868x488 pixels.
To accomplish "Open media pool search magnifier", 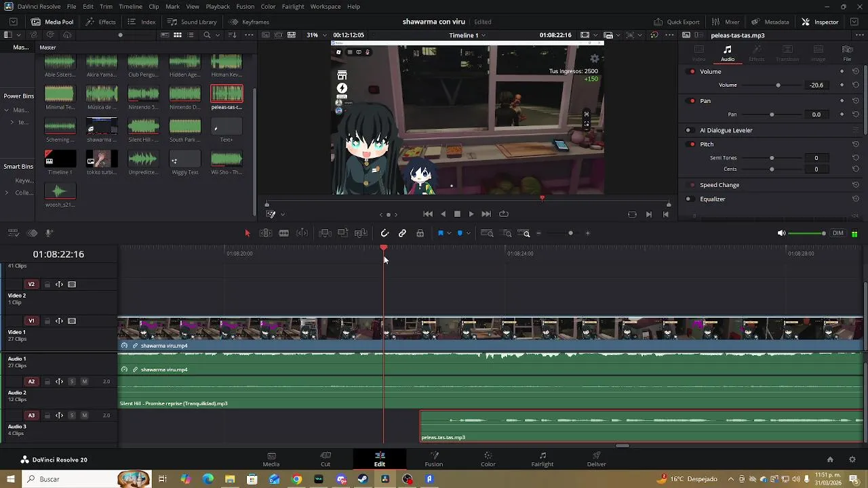I will click(207, 35).
